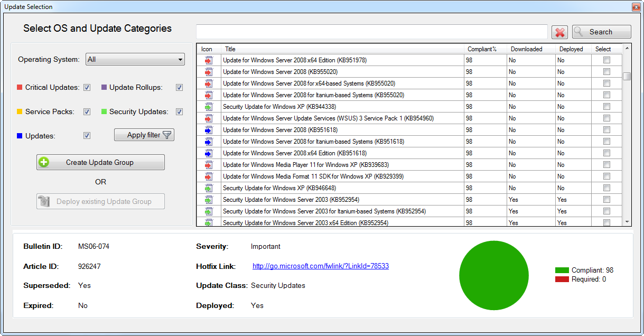The width and height of the screenshot is (644, 336).
Task: Click the scrollbar down arrow in update list
Action: point(627,222)
